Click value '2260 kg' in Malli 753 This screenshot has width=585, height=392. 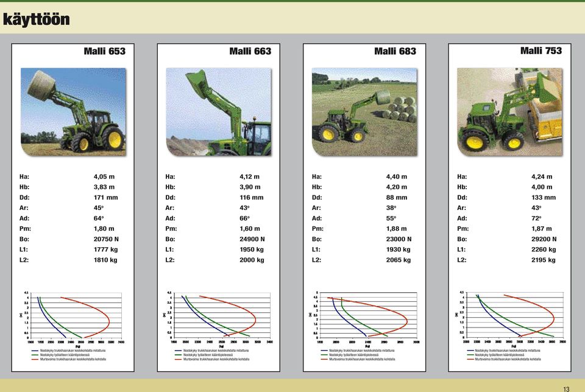pyautogui.click(x=544, y=250)
